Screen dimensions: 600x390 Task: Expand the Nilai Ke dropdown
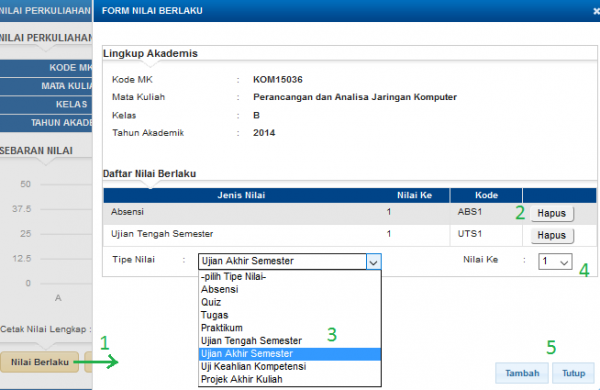(555, 262)
